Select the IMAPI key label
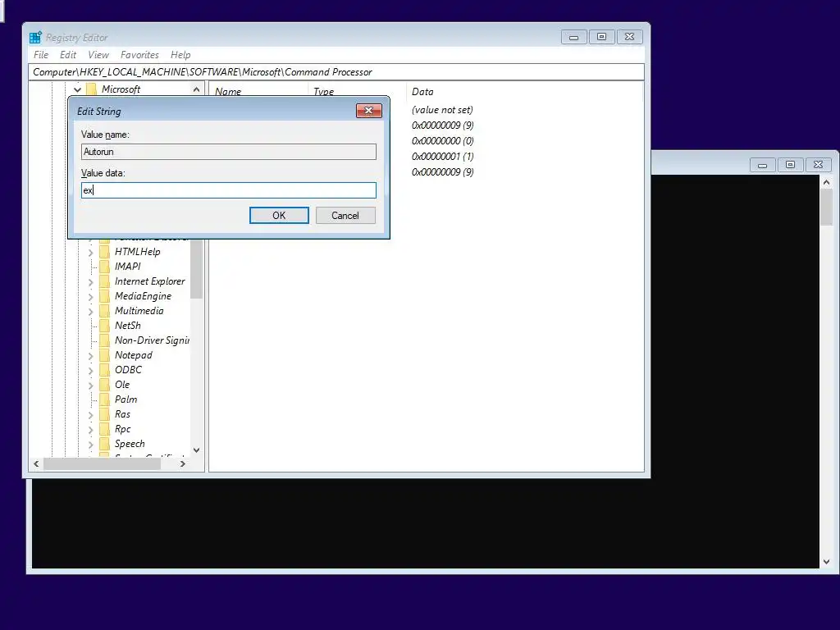Image resolution: width=840 pixels, height=630 pixels. (127, 267)
